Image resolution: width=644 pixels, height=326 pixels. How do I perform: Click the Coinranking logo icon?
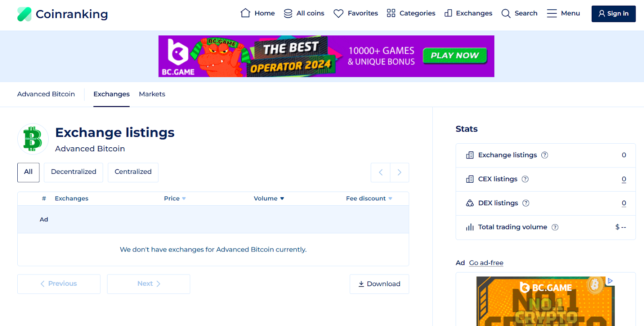point(24,14)
